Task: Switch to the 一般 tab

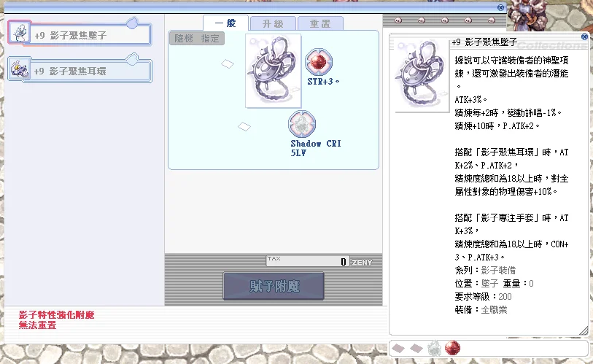Action: [x=225, y=23]
